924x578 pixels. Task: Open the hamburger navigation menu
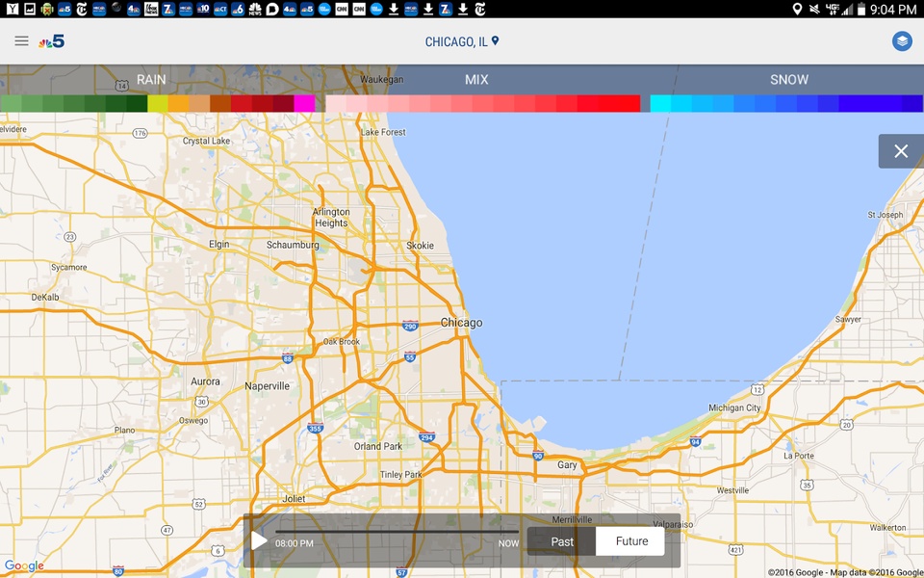point(21,40)
